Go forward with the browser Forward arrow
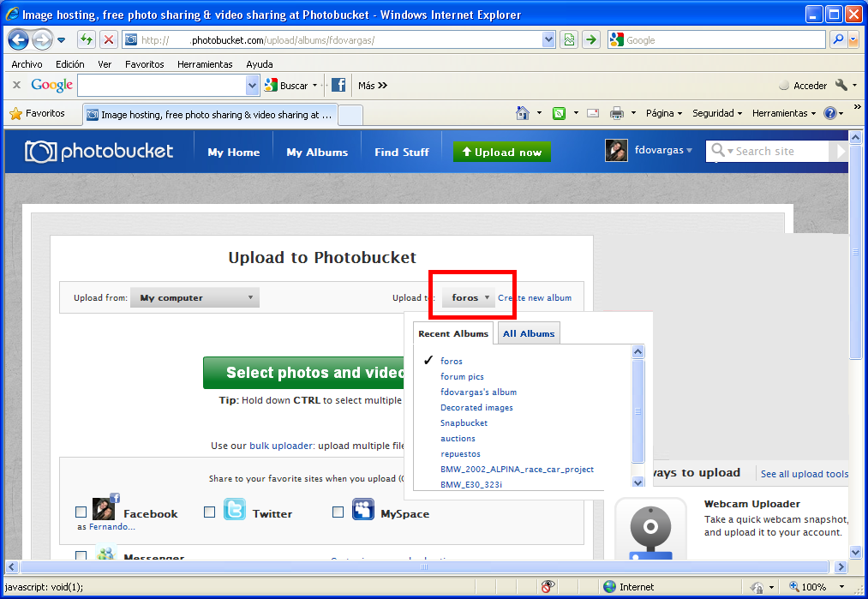 tap(42, 40)
